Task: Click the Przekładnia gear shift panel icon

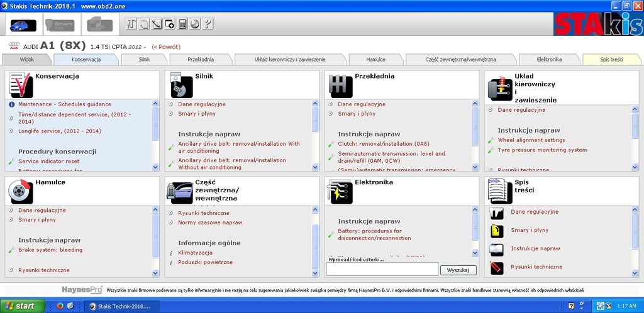Action: pos(341,86)
